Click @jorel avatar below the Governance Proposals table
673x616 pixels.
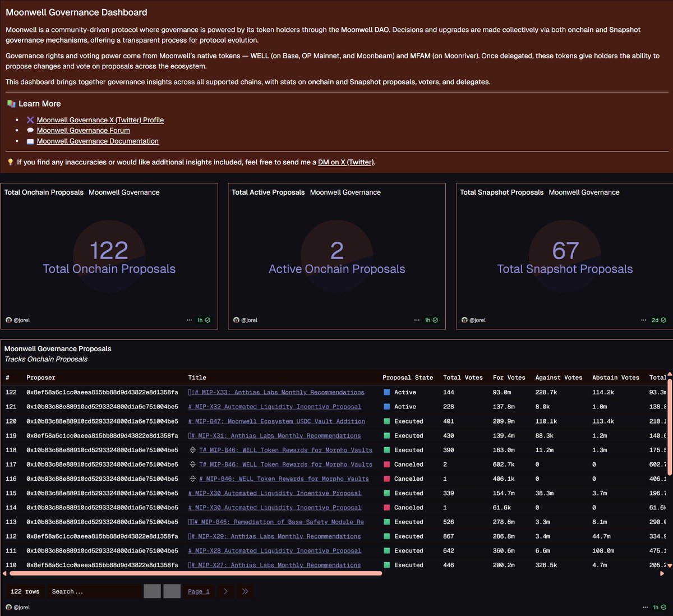point(8,607)
